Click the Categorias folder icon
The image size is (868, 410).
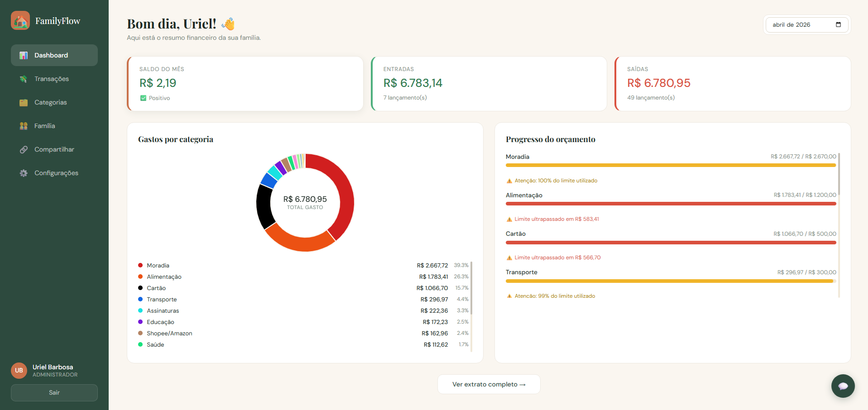(24, 102)
